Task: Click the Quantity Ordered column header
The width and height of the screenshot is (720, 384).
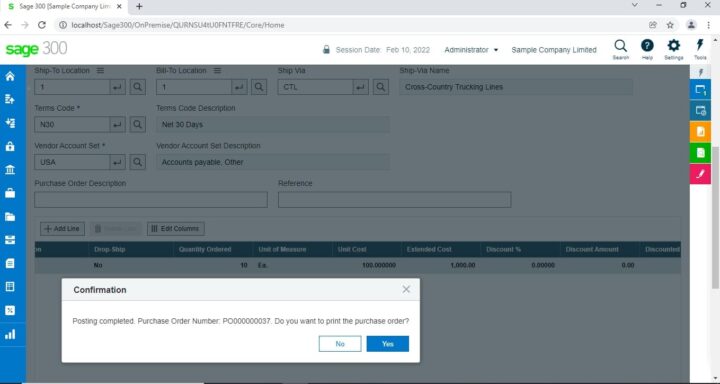Action: (213, 249)
